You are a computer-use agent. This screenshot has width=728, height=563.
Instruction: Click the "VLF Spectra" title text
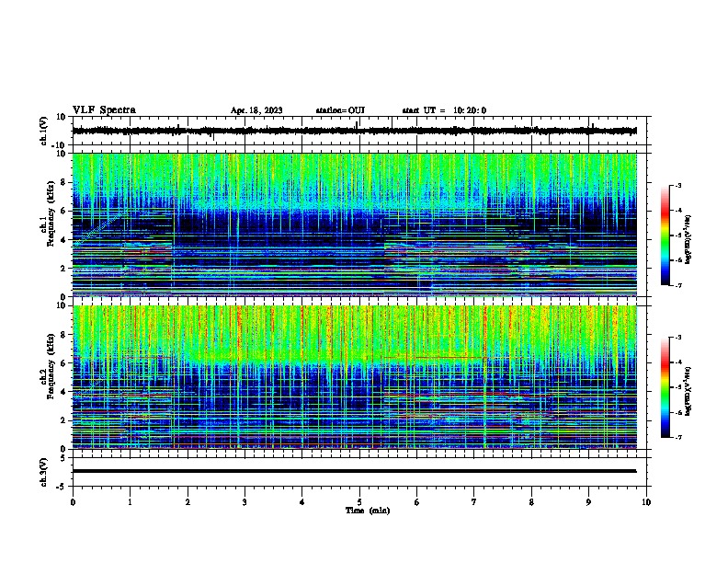(x=104, y=110)
